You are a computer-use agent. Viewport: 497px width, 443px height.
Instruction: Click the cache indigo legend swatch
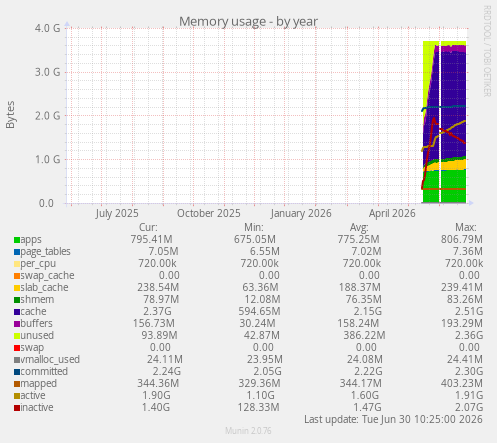click(17, 312)
